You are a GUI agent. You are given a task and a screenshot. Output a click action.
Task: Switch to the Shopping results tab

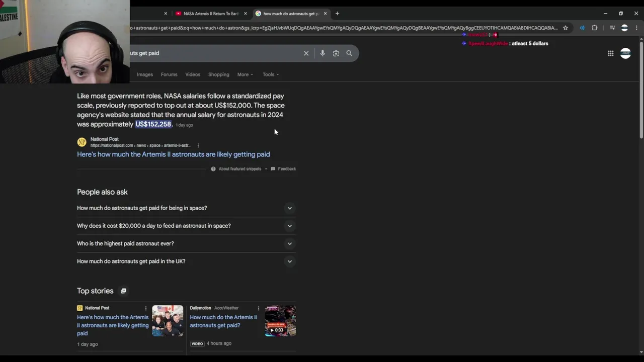(x=219, y=74)
